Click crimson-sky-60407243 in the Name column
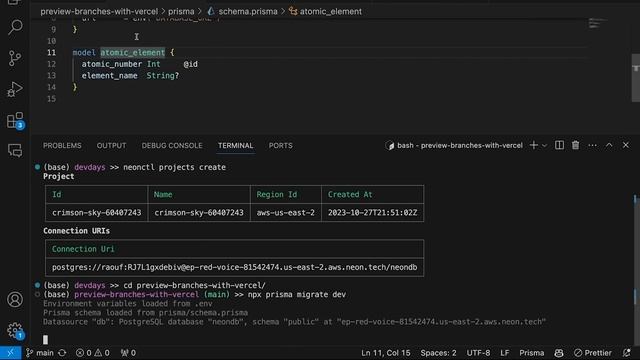Screen dimensions: 640x360 pyautogui.click(x=199, y=213)
